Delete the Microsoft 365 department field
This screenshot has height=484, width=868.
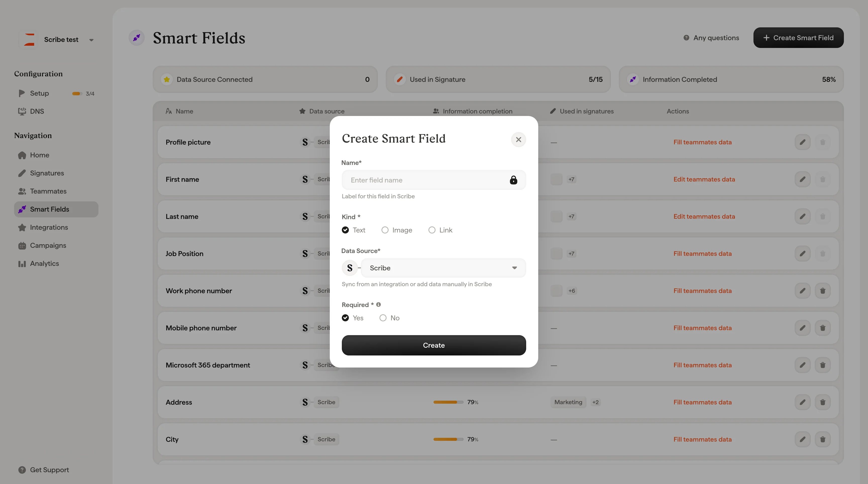click(823, 365)
